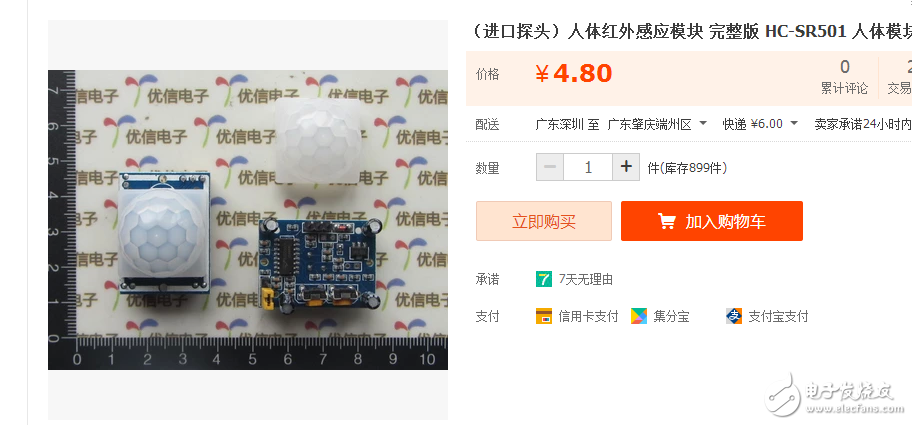This screenshot has height=425, width=912.
Task: Decrease quantity with the minus button
Action: 550,167
